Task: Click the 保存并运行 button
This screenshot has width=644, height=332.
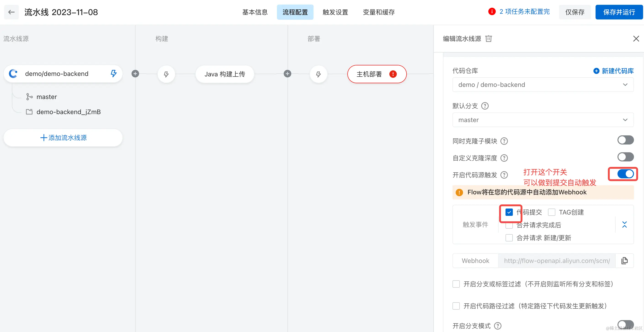Action: (619, 12)
